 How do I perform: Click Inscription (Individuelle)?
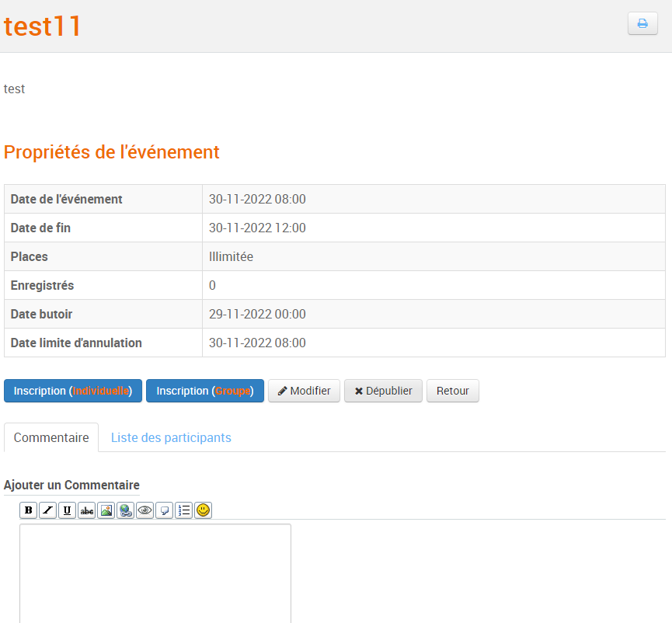pos(72,391)
